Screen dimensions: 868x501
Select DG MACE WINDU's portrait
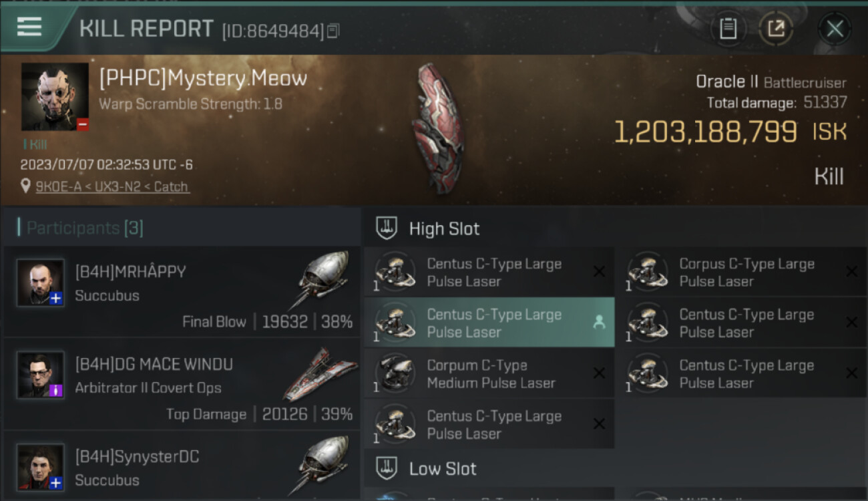[x=41, y=375]
